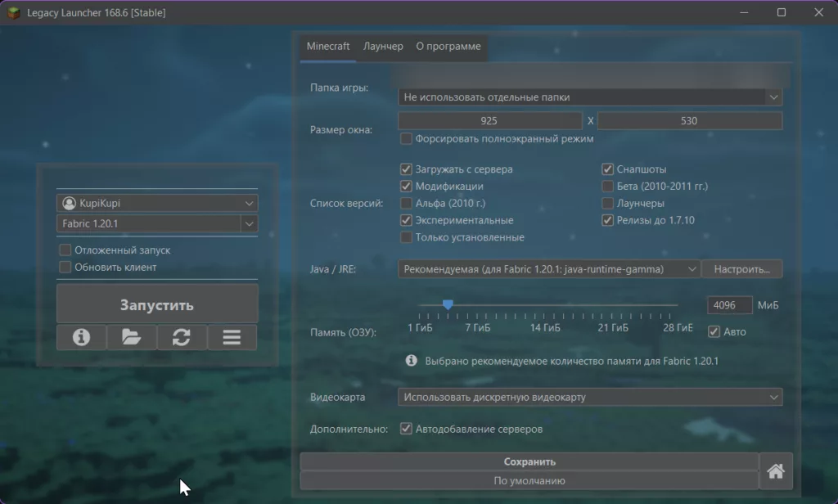Toggle the Авто memory checkbox
This screenshot has height=504, width=838.
[x=714, y=331]
